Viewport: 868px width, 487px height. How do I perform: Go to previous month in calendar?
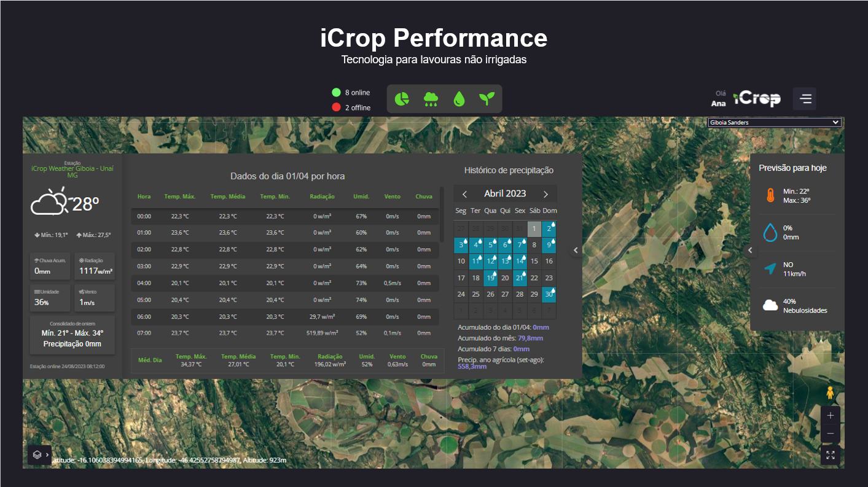(465, 194)
